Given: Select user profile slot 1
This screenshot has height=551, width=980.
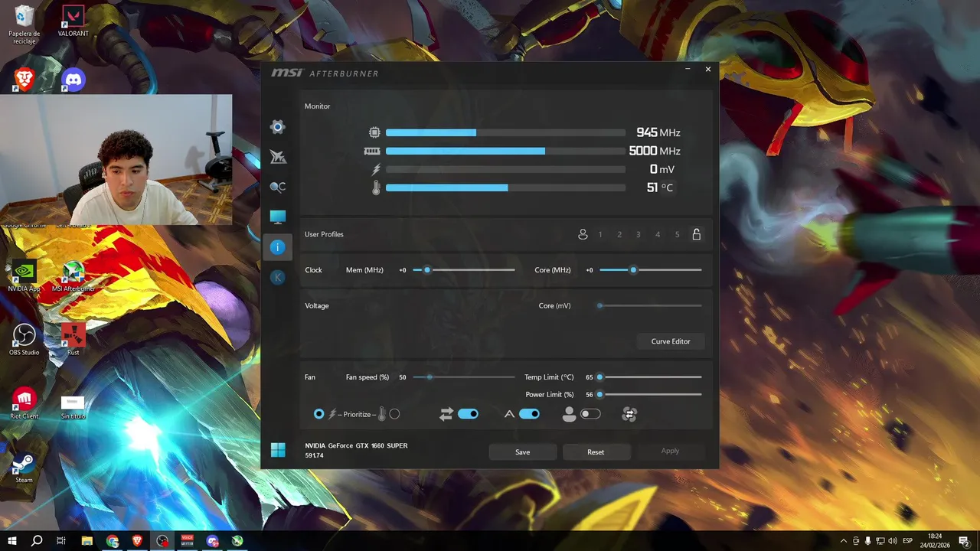Looking at the screenshot, I should tap(600, 235).
